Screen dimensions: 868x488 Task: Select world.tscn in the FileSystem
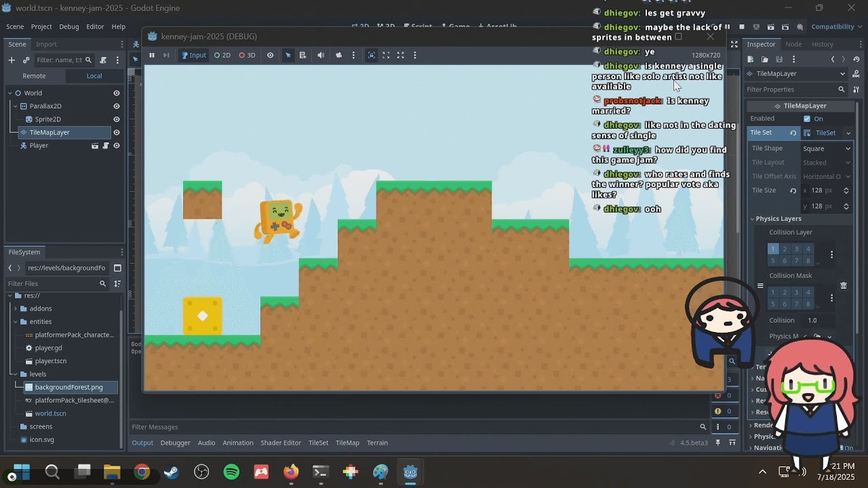tap(50, 413)
